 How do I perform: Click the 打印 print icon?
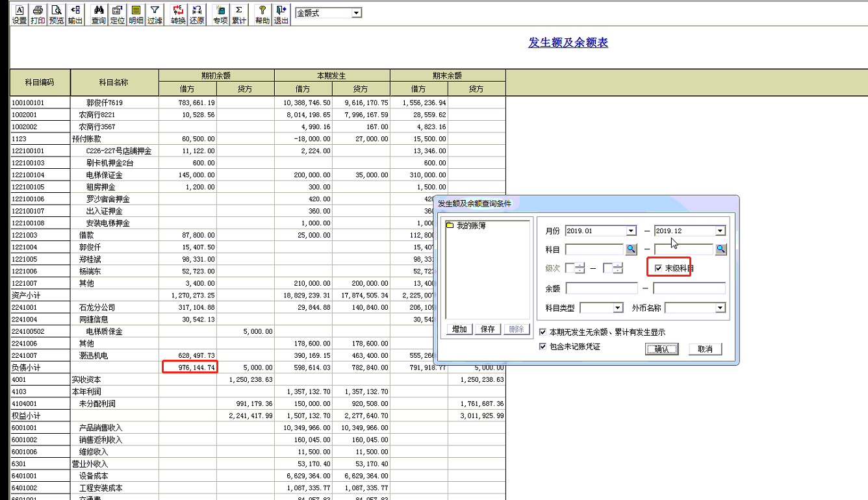(x=38, y=14)
